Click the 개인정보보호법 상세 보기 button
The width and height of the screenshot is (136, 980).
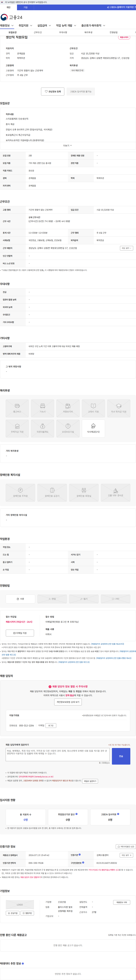[x=68, y=702]
